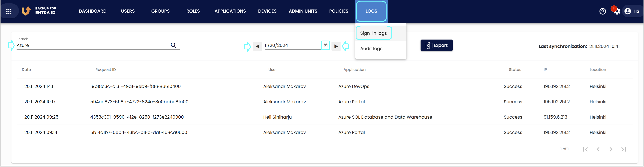Open the Policies section
Image resolution: width=644 pixels, height=167 pixels.
pos(339,11)
